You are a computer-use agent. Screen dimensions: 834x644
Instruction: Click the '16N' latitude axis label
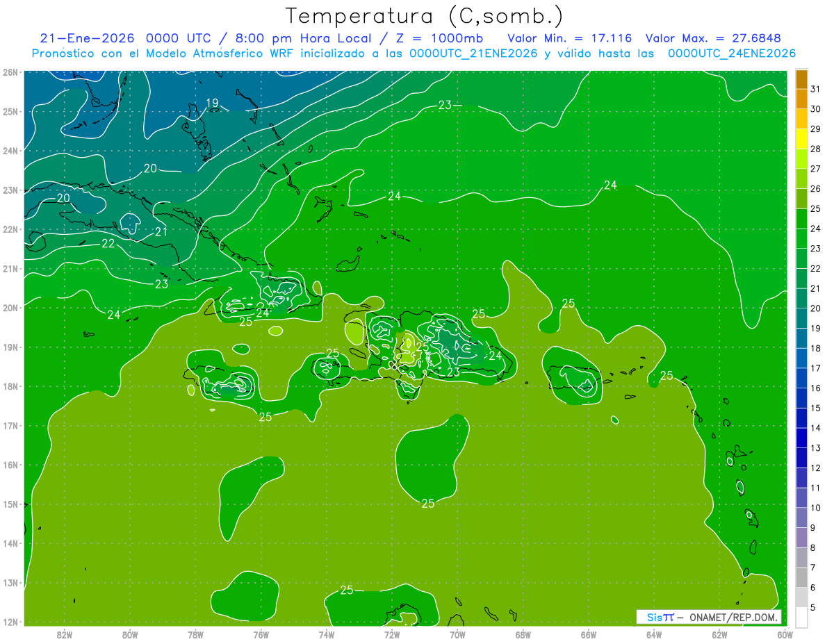point(10,465)
